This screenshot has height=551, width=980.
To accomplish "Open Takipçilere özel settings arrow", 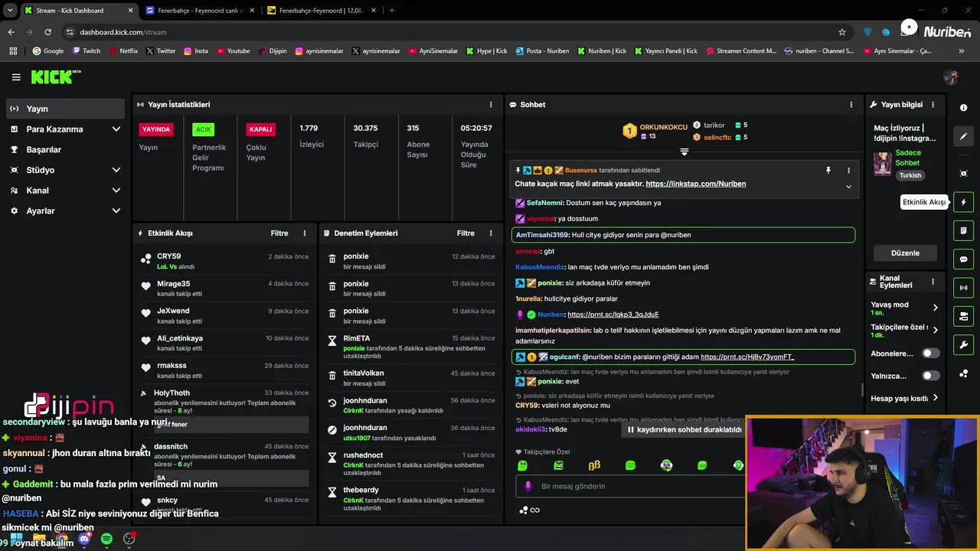I will [x=936, y=331].
